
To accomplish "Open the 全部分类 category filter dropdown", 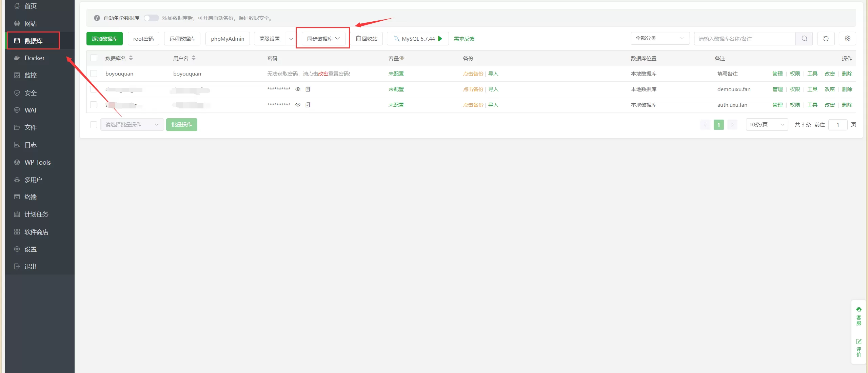I will (x=659, y=38).
